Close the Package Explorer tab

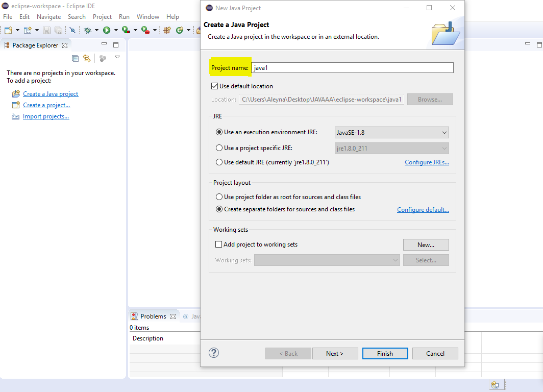[65, 45]
